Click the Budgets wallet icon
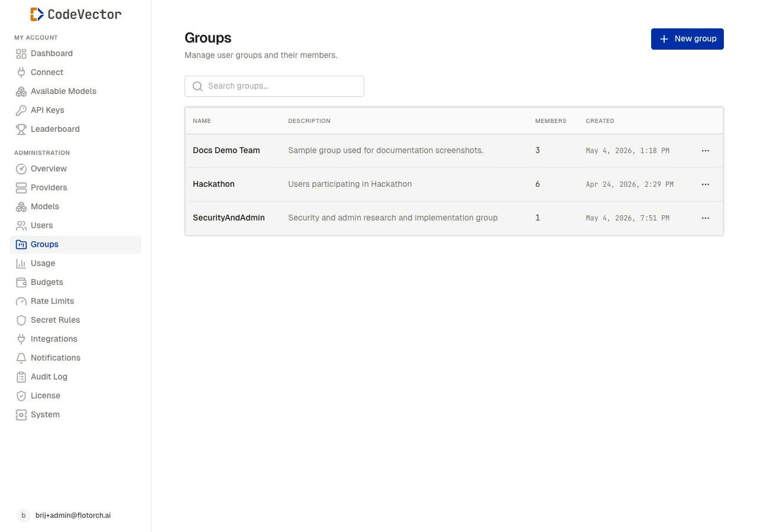Image resolution: width=757 pixels, height=532 pixels. pos(21,283)
